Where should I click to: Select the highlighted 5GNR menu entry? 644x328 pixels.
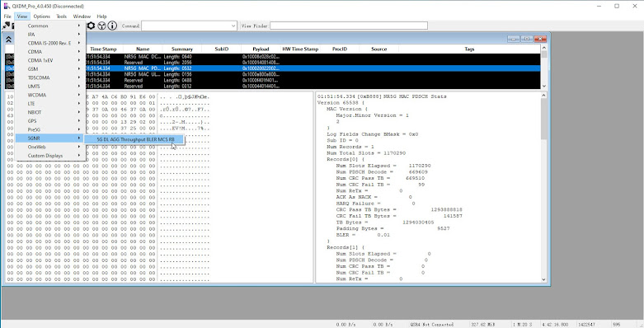point(50,138)
